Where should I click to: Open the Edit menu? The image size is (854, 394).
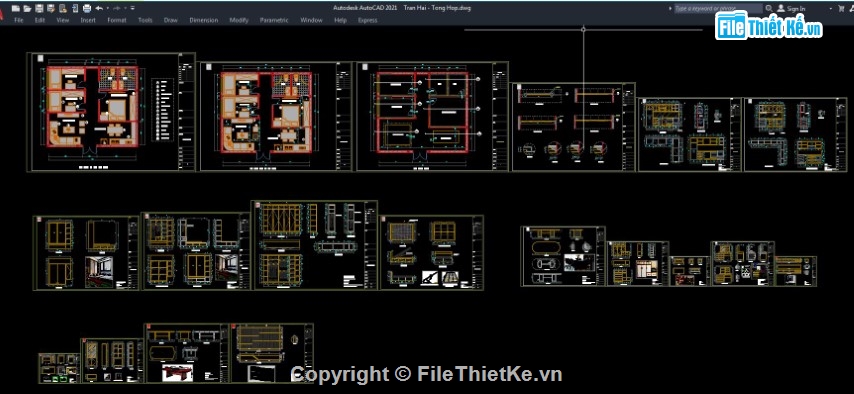[x=39, y=20]
